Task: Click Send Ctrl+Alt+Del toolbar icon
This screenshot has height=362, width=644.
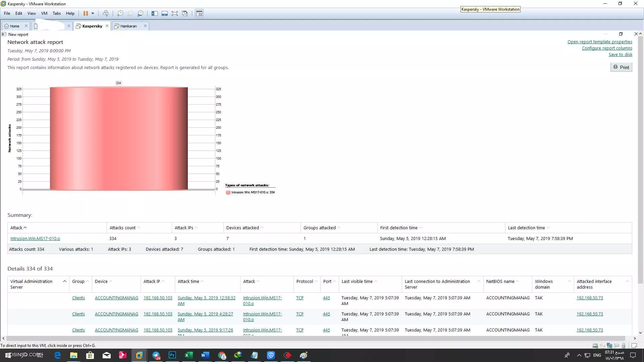Action: click(x=106, y=13)
